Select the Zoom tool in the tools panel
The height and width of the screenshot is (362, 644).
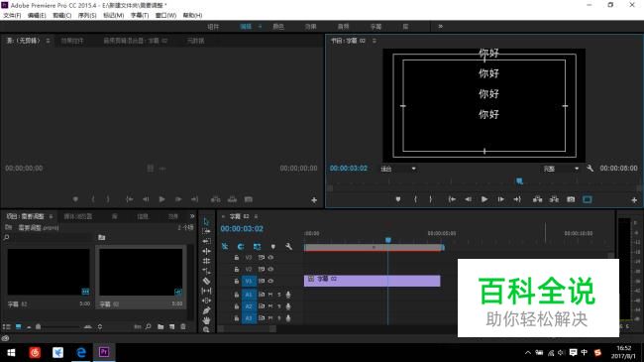coord(207,329)
